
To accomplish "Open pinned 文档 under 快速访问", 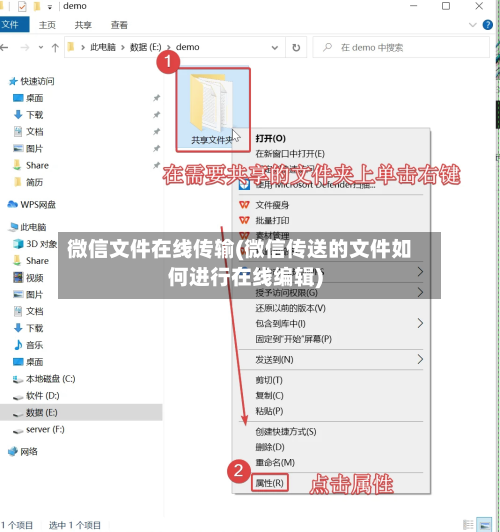I will point(34,132).
